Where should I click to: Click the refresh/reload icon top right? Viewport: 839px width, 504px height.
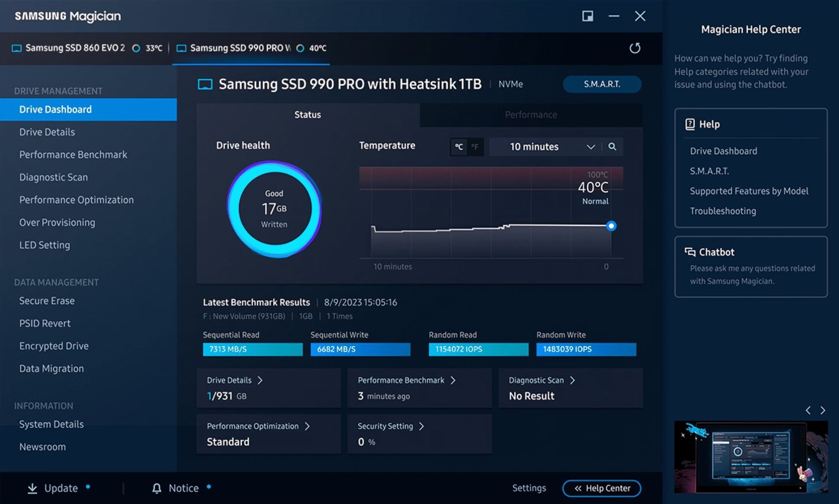coord(634,48)
